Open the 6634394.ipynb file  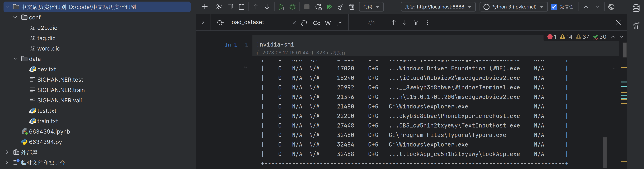pyautogui.click(x=49, y=131)
